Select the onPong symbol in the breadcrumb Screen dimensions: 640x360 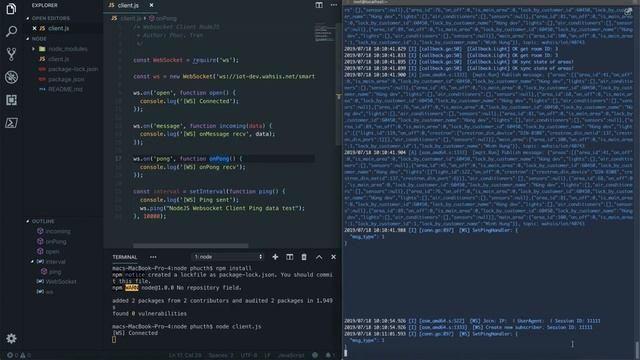[163, 18]
